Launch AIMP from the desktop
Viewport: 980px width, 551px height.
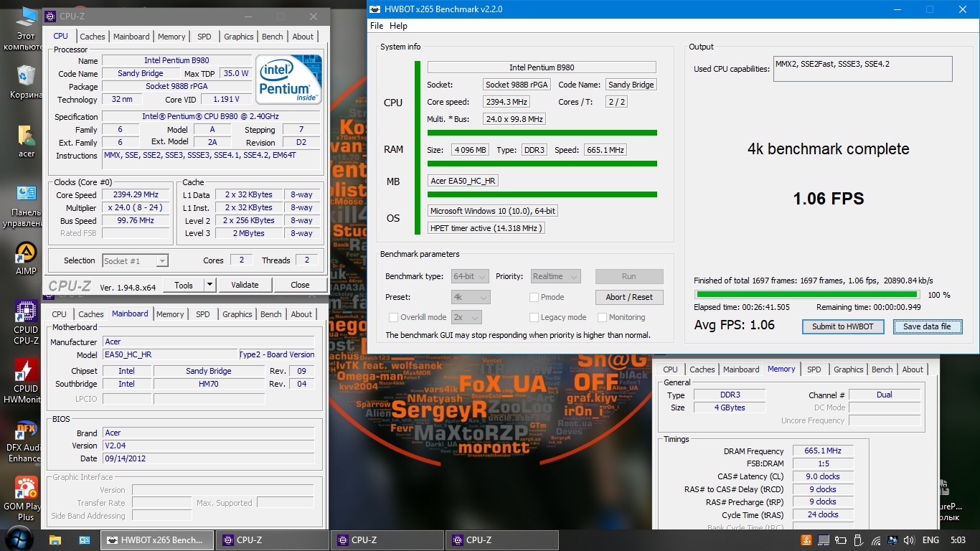26,258
